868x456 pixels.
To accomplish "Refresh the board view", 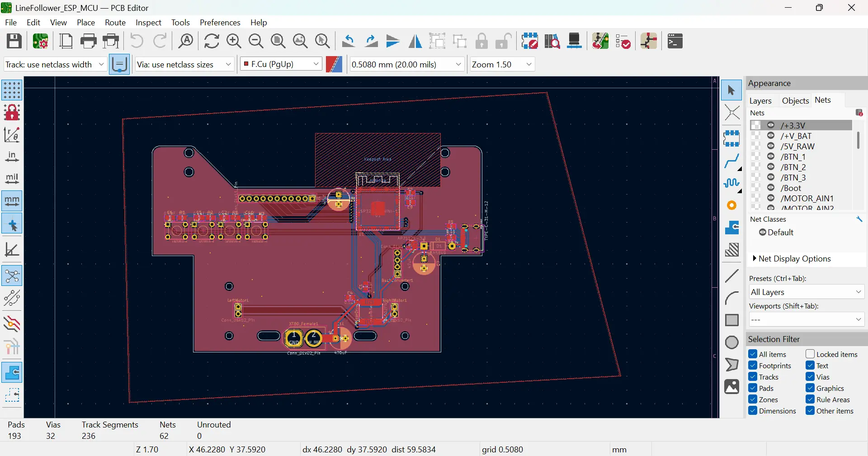I will 212,41.
